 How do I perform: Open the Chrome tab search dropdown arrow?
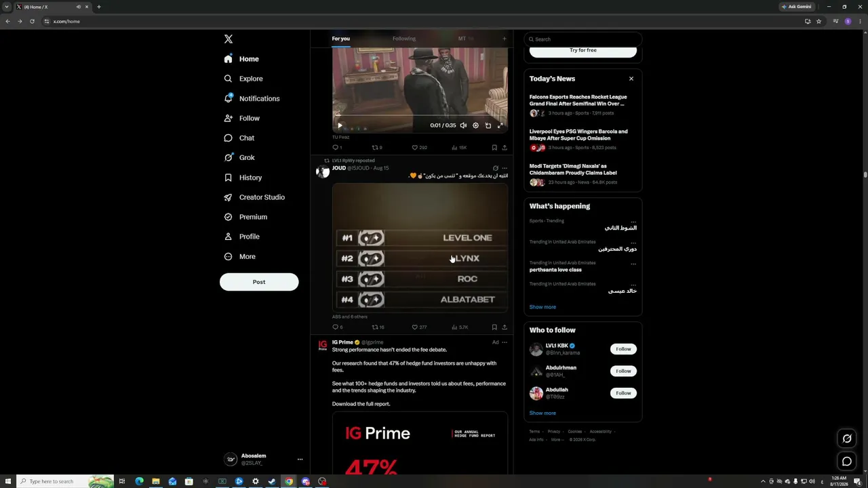(x=7, y=7)
